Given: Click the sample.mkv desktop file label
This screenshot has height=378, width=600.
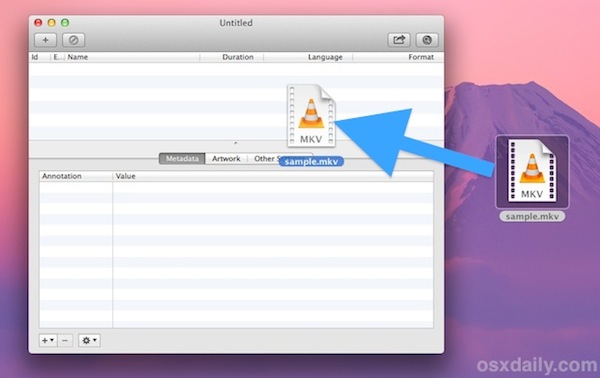Looking at the screenshot, I should click(532, 217).
